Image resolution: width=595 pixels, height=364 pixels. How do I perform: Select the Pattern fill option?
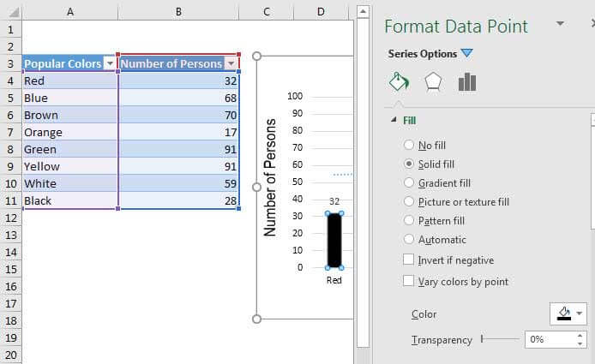tap(409, 220)
